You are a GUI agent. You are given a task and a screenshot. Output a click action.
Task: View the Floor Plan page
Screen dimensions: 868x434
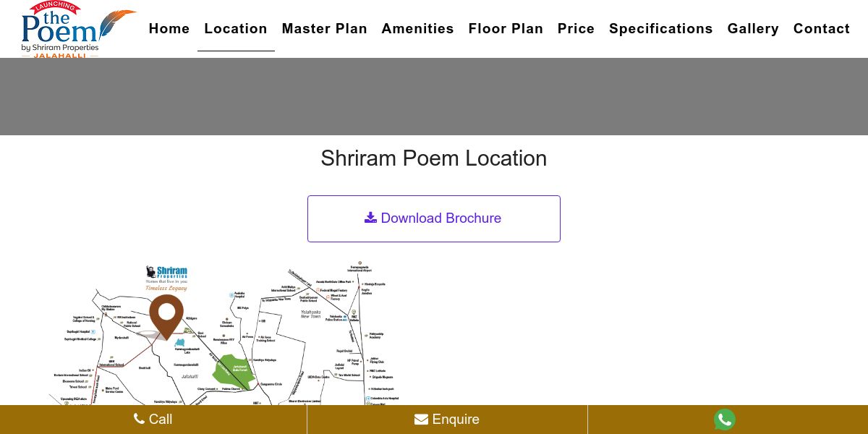[506, 29]
